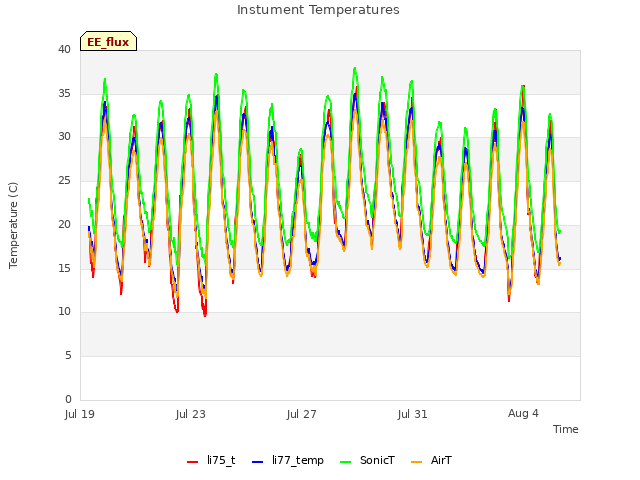640x480 pixels.
Task: Toggle the AirT series in legend
Action: (x=431, y=460)
